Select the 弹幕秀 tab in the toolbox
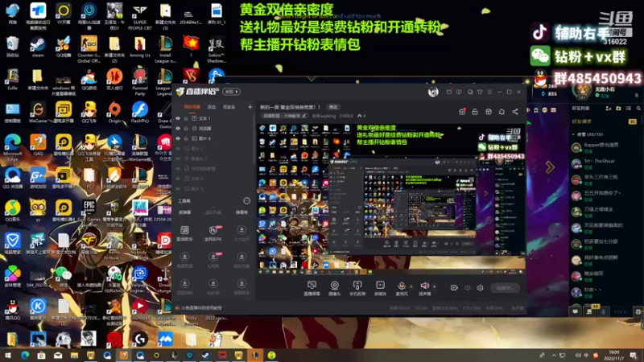This screenshot has height=362, width=644. 242,212
